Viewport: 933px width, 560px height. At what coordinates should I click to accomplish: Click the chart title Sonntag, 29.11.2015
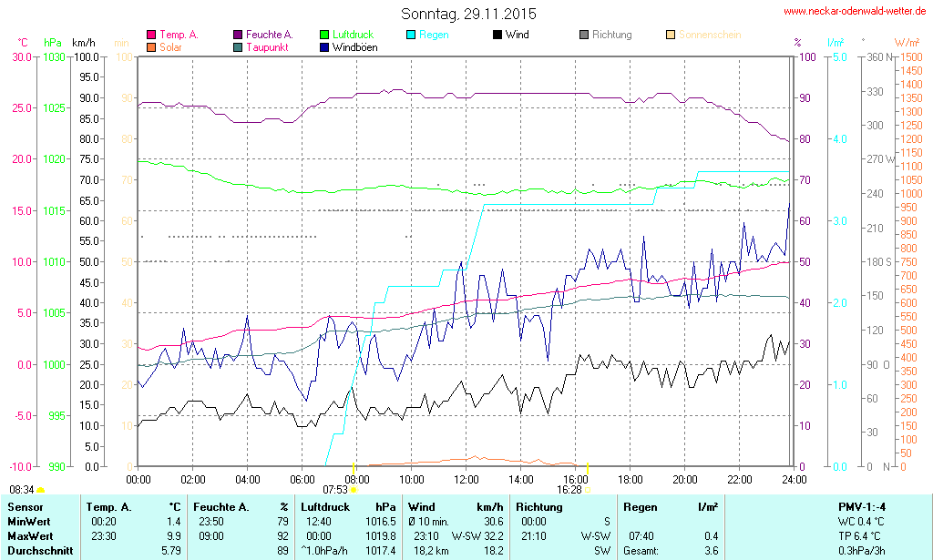point(468,14)
